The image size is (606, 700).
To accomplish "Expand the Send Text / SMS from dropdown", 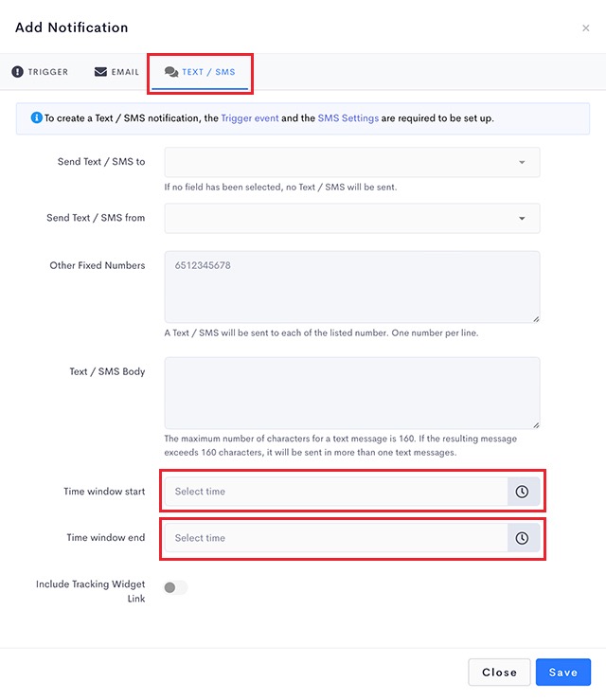I will pyautogui.click(x=352, y=218).
